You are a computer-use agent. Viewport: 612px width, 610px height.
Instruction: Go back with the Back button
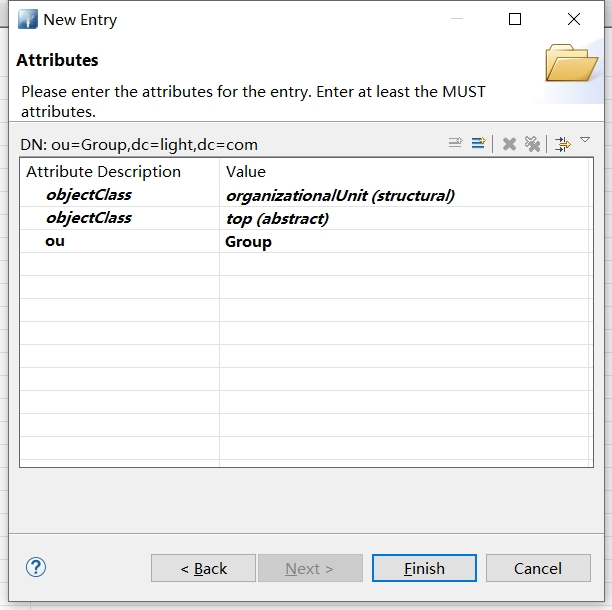click(x=203, y=568)
